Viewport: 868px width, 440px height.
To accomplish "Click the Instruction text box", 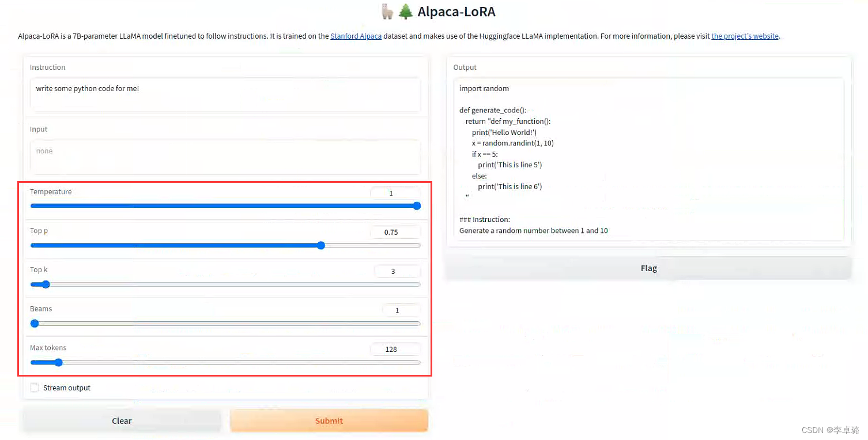I will pos(225,95).
